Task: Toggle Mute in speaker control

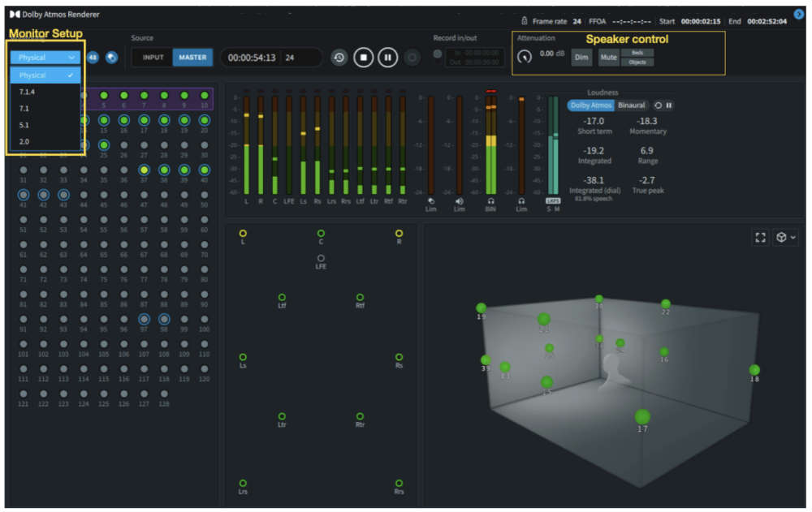Action: [608, 58]
